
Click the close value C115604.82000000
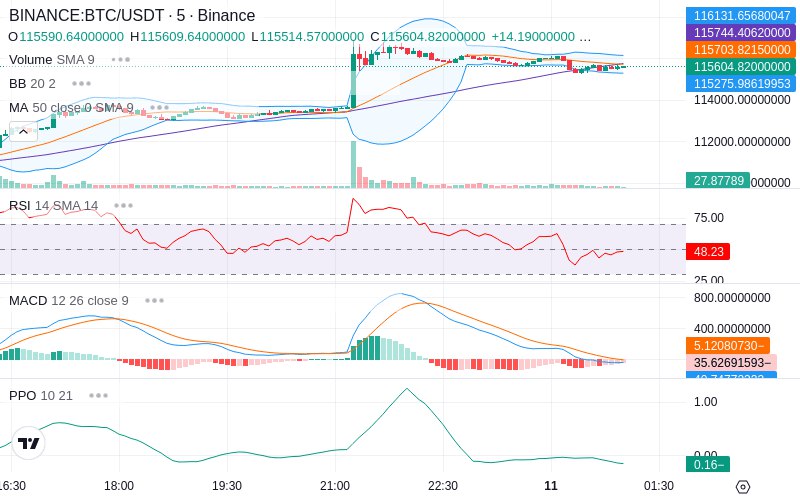coord(428,37)
